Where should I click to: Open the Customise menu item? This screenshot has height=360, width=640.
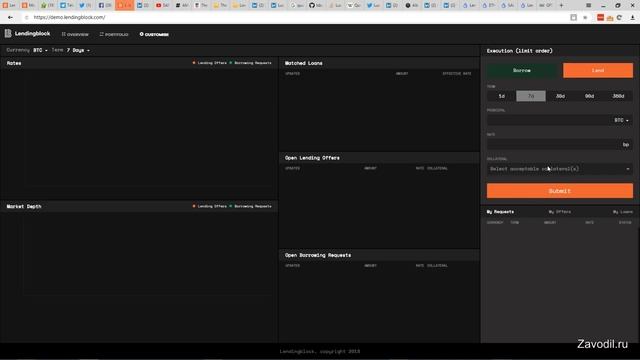[x=154, y=35]
